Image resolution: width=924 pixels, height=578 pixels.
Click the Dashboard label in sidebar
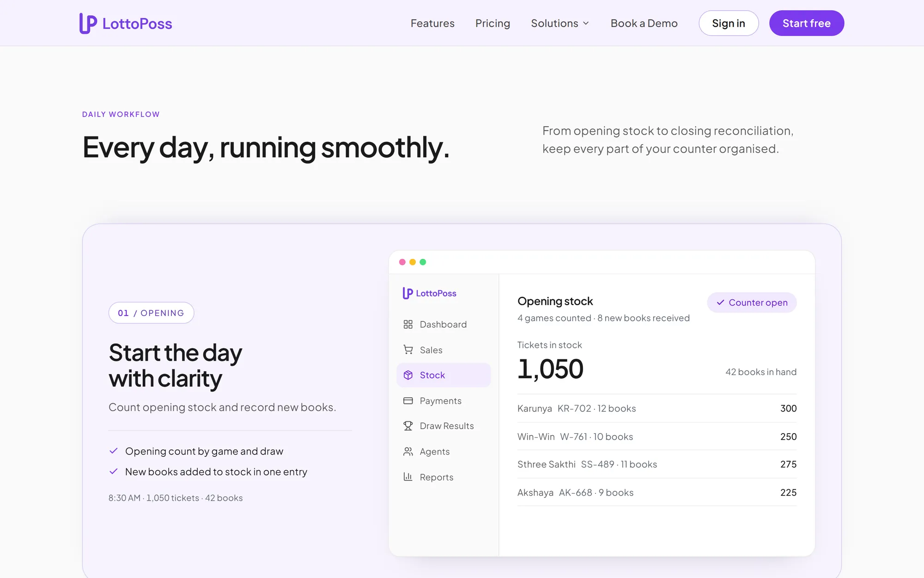click(x=443, y=325)
